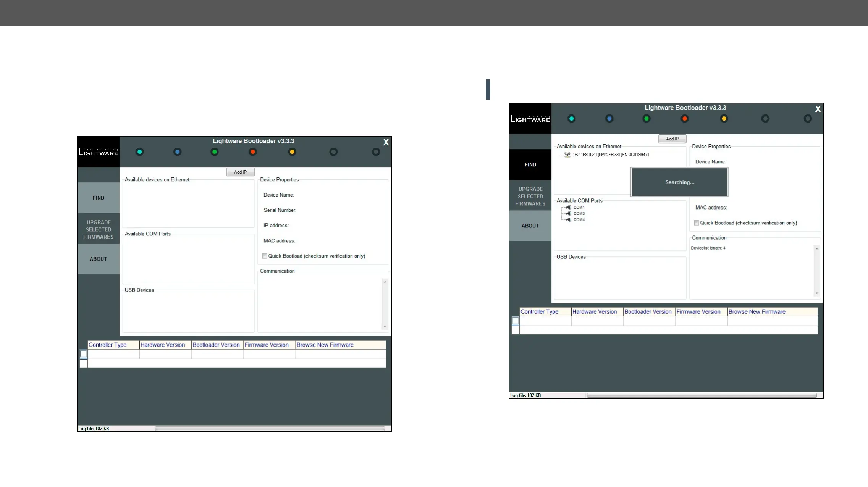This screenshot has width=868, height=487.
Task: Click the port icon next to COM4
Action: point(569,220)
